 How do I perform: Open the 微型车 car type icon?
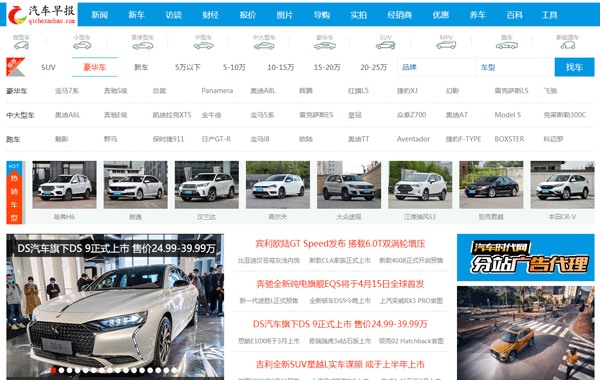click(21, 42)
